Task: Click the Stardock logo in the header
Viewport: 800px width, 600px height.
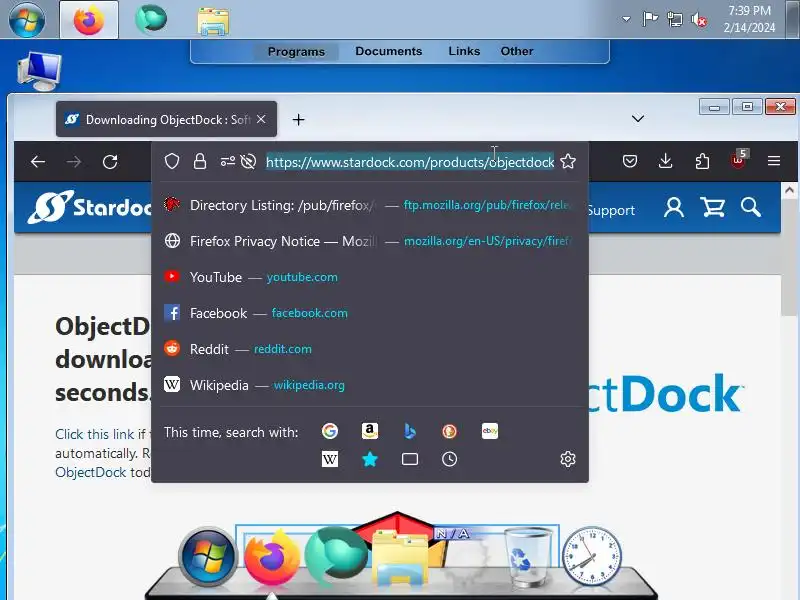Action: [89, 207]
